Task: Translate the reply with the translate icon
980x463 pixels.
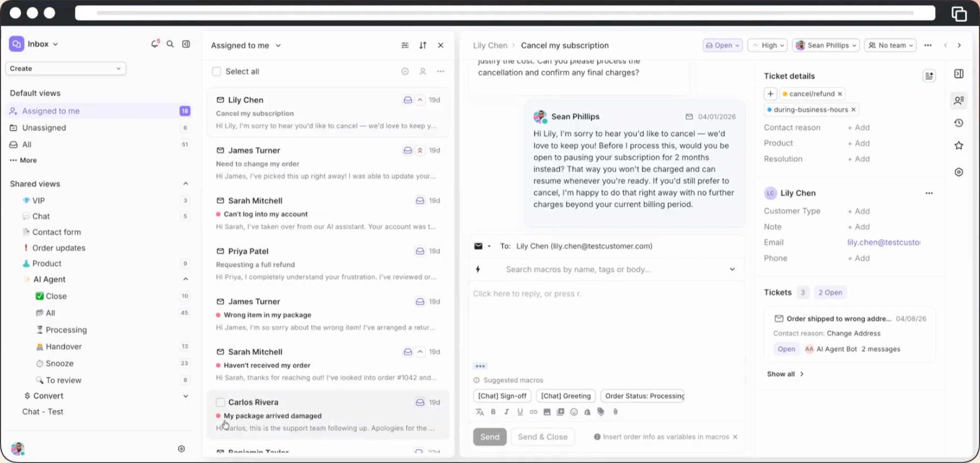Action: click(x=480, y=412)
